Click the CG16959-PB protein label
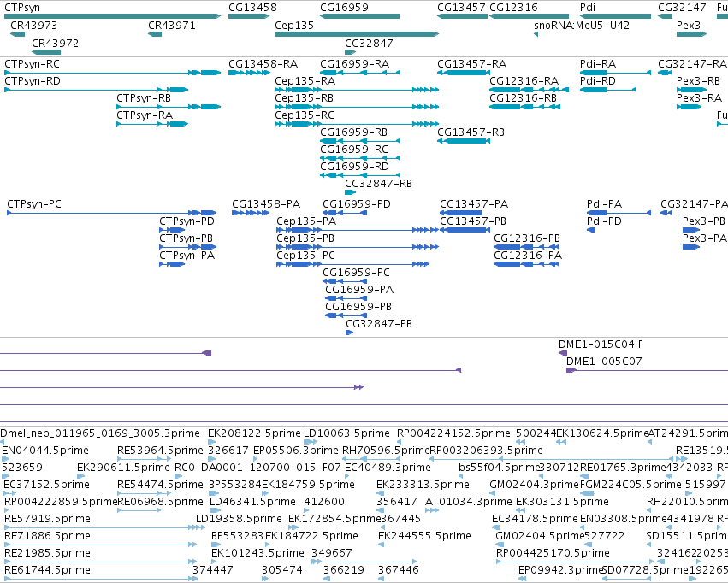 tap(358, 307)
